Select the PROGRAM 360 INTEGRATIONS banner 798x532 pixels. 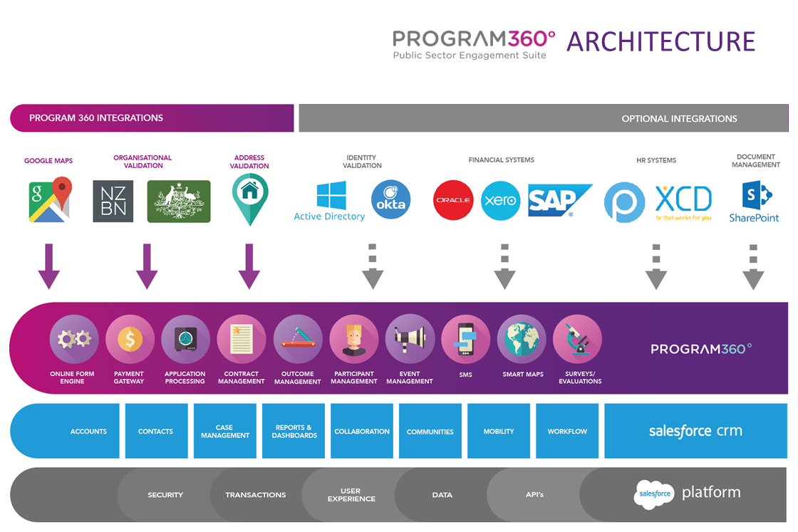click(x=152, y=118)
